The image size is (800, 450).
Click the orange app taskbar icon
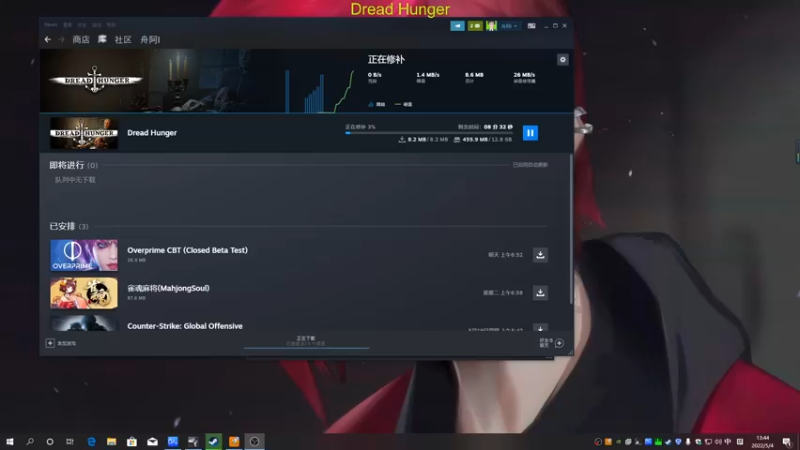pyautogui.click(x=234, y=441)
